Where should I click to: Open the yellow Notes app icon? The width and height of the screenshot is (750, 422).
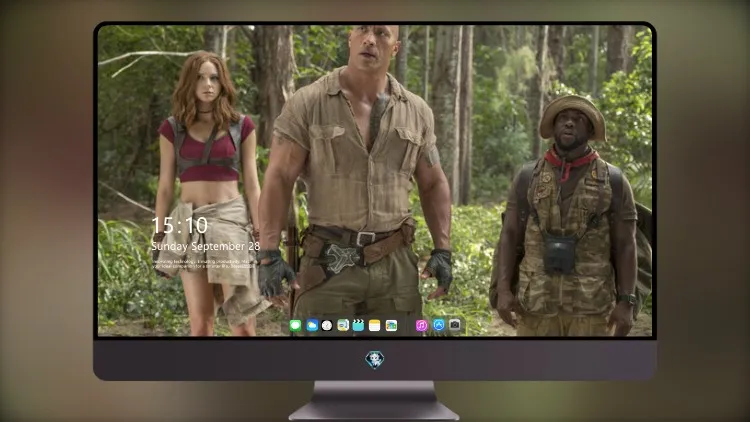coord(375,326)
